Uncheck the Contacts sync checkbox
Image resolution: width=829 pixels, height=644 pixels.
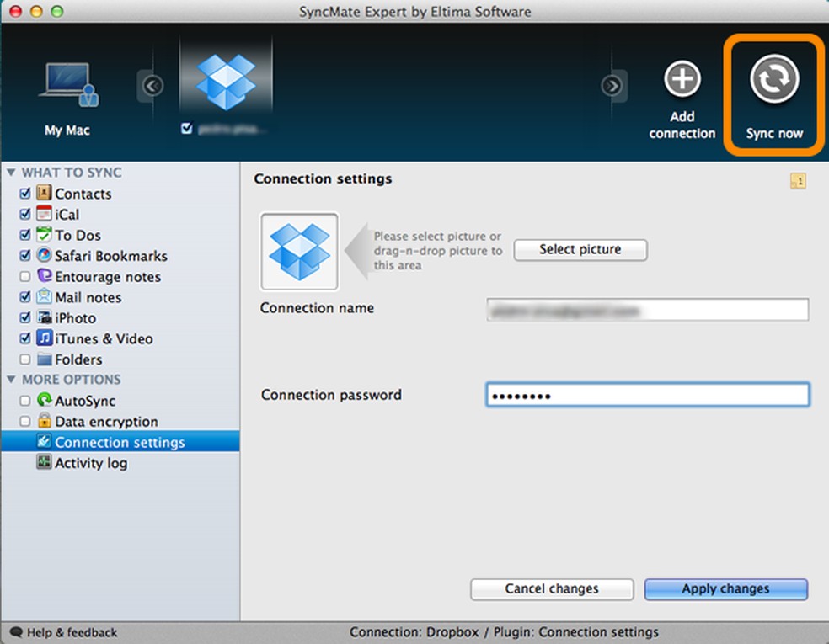(24, 194)
